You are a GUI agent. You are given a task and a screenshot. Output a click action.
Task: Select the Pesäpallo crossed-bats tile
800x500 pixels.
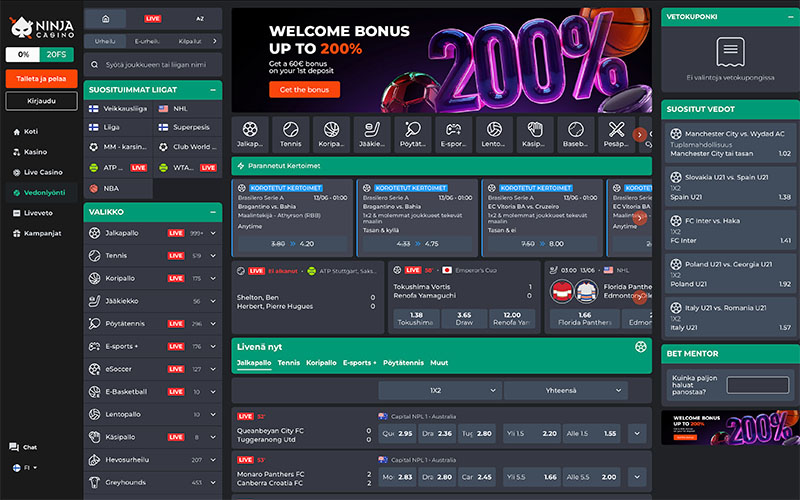coord(616,135)
